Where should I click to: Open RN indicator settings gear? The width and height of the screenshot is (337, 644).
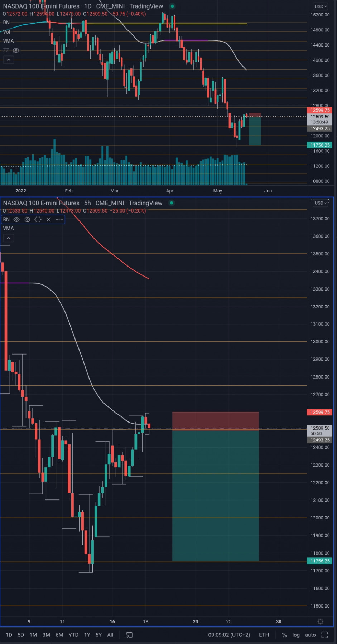click(x=27, y=219)
